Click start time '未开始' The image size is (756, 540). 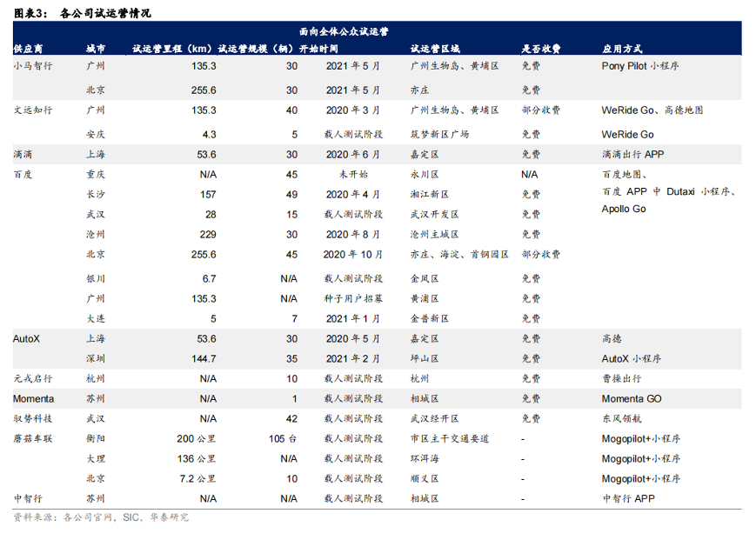click(353, 175)
